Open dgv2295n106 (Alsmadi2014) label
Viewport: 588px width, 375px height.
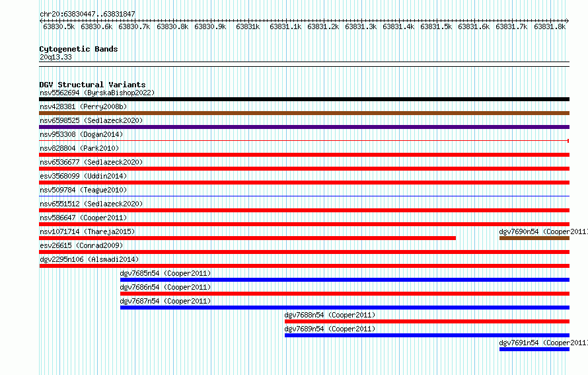point(89,259)
